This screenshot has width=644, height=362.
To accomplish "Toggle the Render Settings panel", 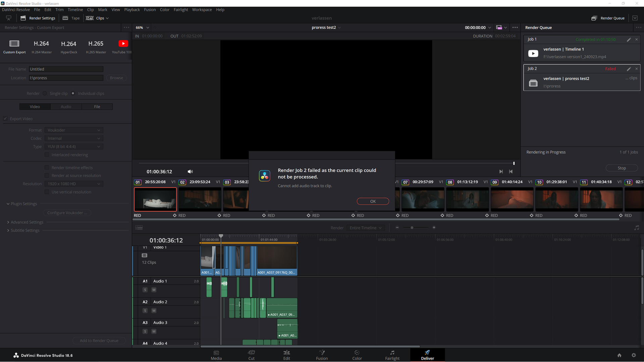I will [x=38, y=18].
